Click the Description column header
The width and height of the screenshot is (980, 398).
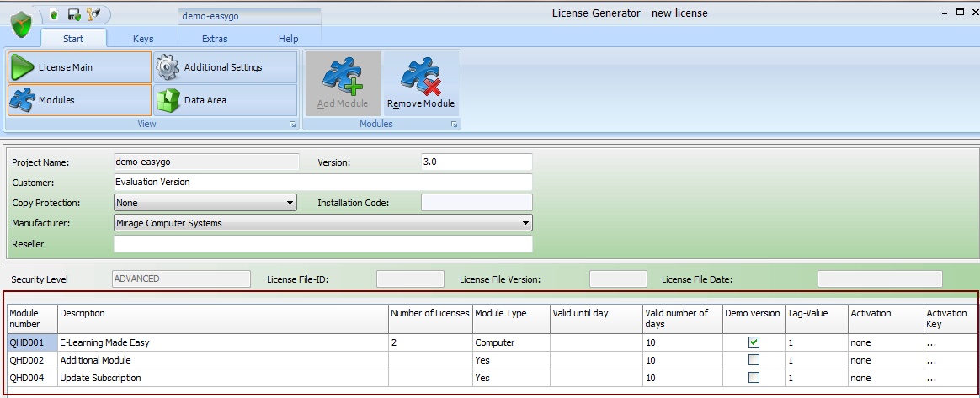coord(222,313)
